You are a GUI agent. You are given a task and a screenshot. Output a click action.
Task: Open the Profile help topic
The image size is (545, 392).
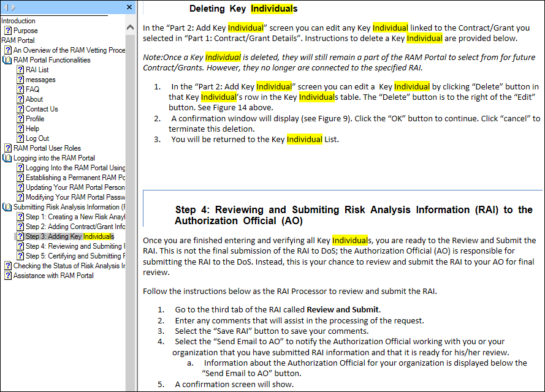tap(35, 119)
